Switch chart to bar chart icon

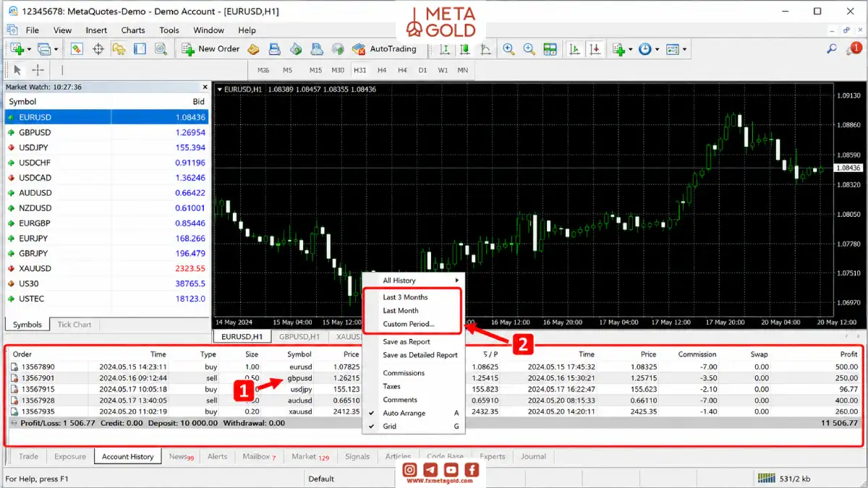click(445, 49)
